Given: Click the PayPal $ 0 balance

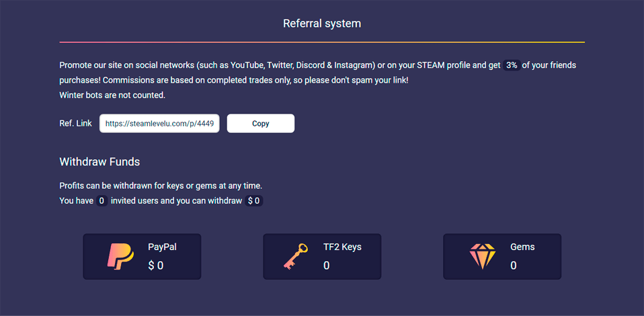Looking at the screenshot, I should pos(155,266).
